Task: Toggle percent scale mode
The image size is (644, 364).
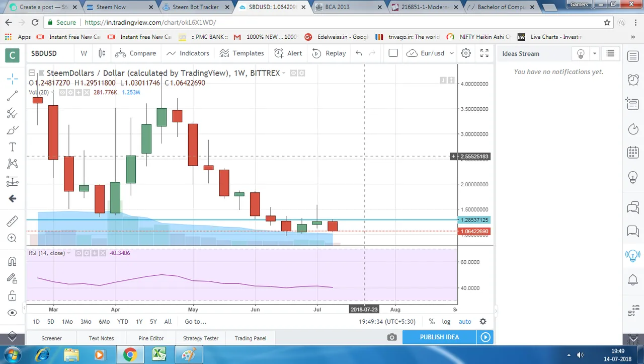Action: click(x=432, y=322)
